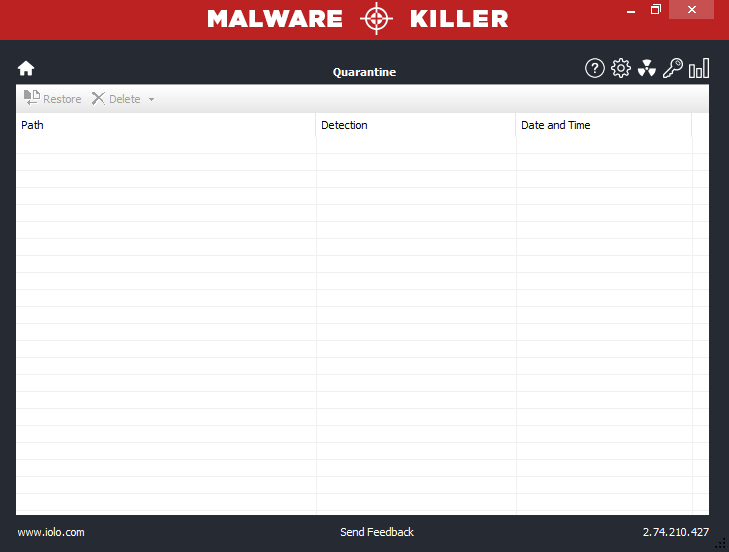
Task: Sort by the Path column header
Action: click(166, 125)
